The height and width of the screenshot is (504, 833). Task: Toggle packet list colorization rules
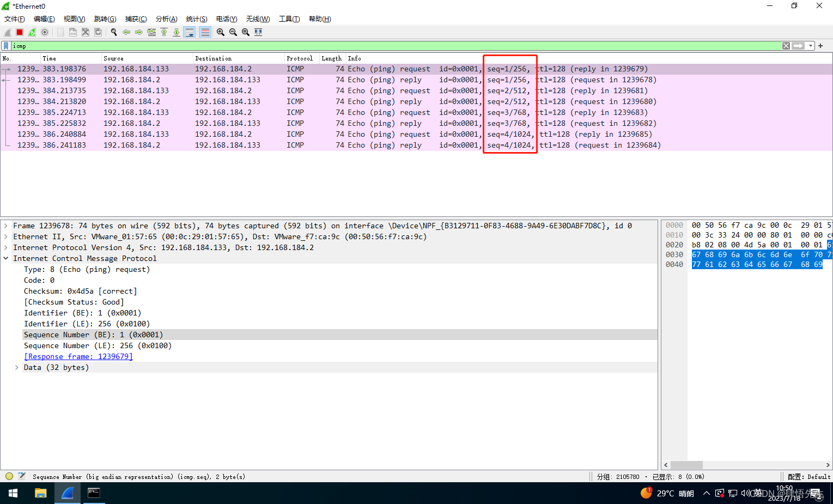[205, 32]
